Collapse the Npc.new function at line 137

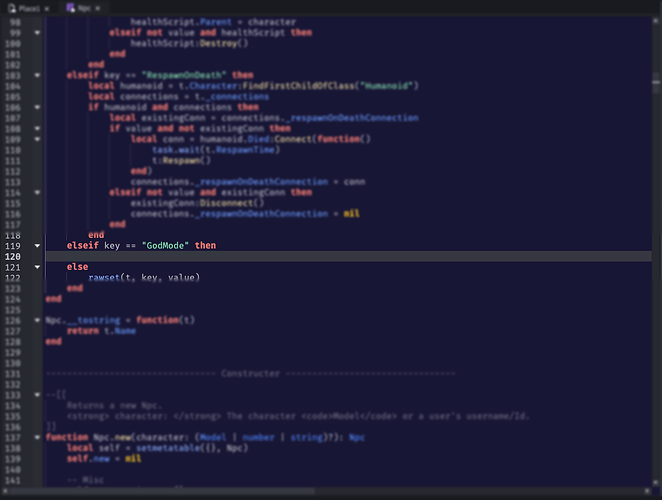click(37, 437)
